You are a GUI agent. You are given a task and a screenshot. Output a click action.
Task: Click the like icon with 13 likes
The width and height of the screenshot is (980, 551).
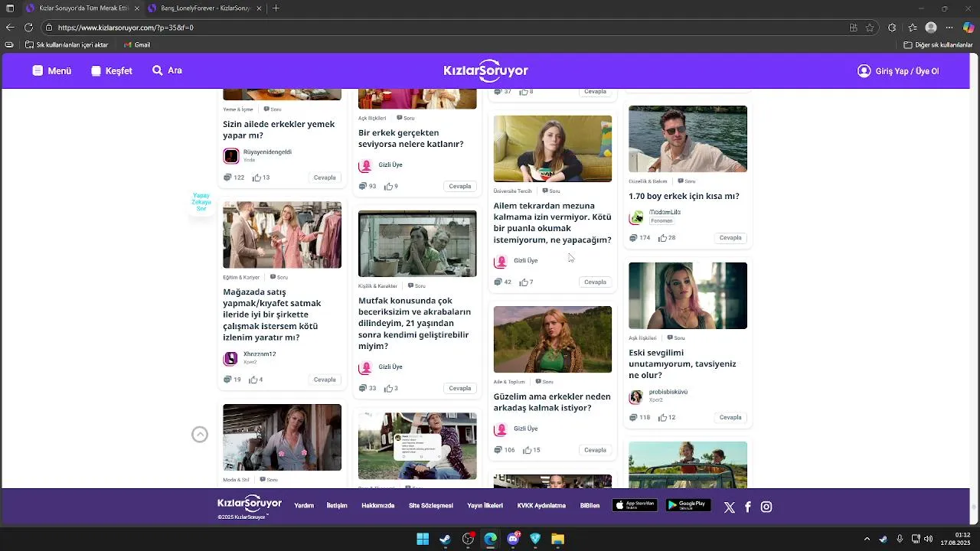256,178
